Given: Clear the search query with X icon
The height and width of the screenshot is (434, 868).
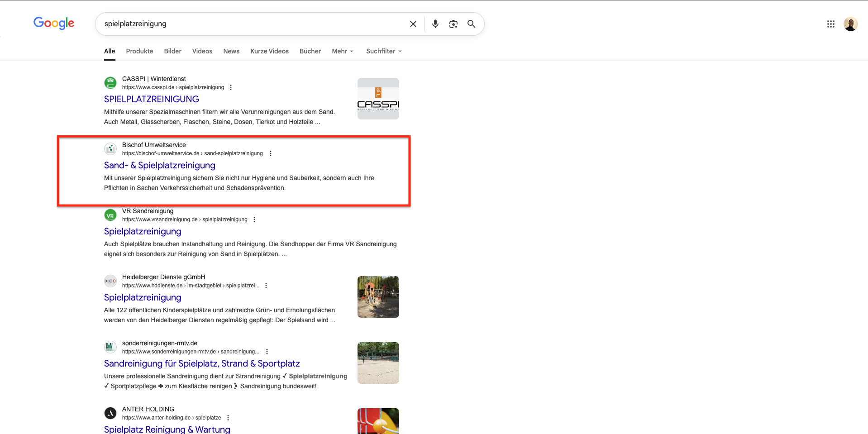Looking at the screenshot, I should pyautogui.click(x=413, y=24).
